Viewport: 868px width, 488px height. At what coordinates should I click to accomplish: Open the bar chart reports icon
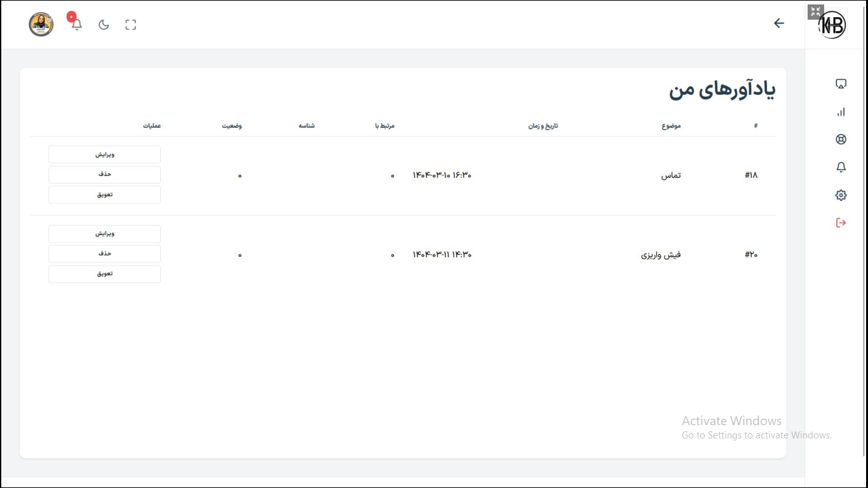point(841,112)
